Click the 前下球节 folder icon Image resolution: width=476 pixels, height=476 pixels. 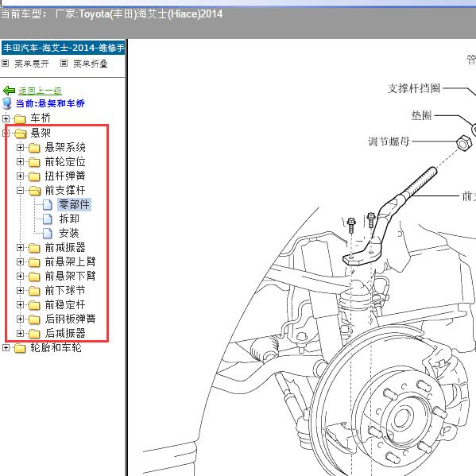(34, 291)
